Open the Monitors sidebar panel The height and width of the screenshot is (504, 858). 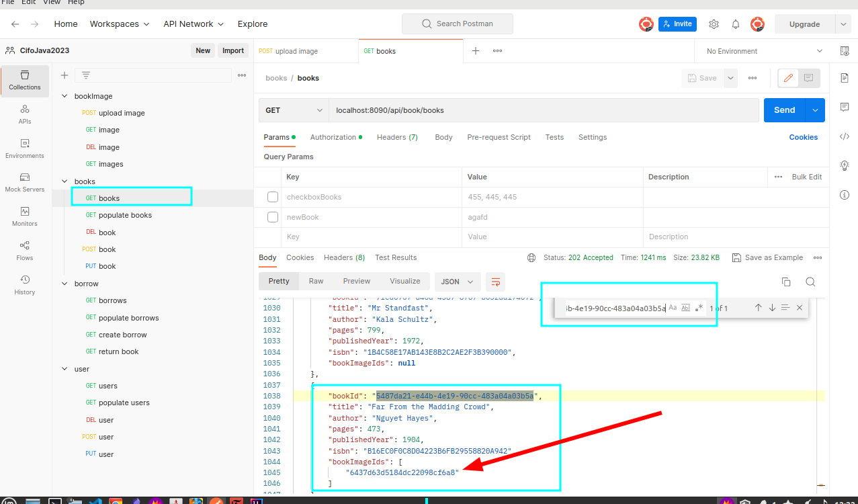[25, 216]
